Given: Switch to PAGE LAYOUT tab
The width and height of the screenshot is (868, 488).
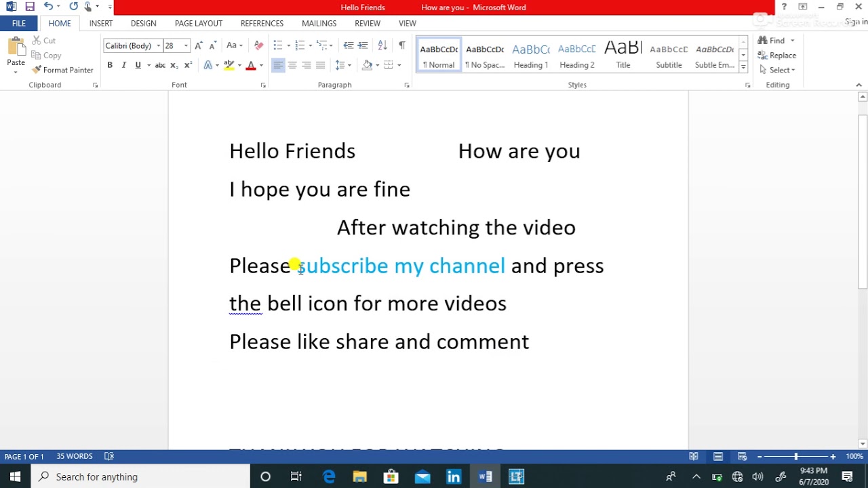Looking at the screenshot, I should coord(199,23).
